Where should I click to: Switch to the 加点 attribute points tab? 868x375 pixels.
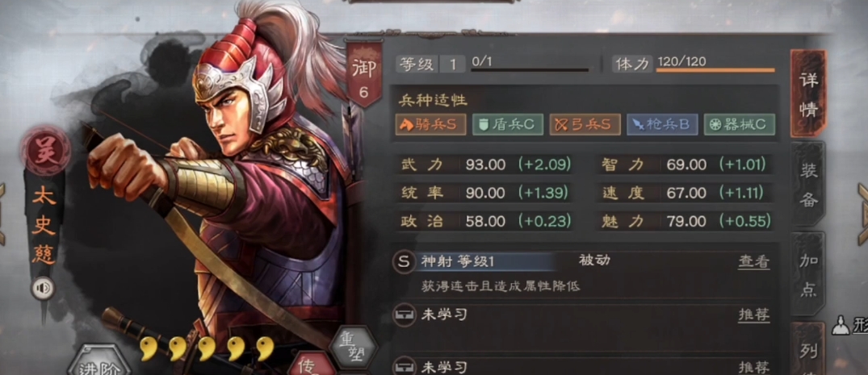[x=808, y=273]
